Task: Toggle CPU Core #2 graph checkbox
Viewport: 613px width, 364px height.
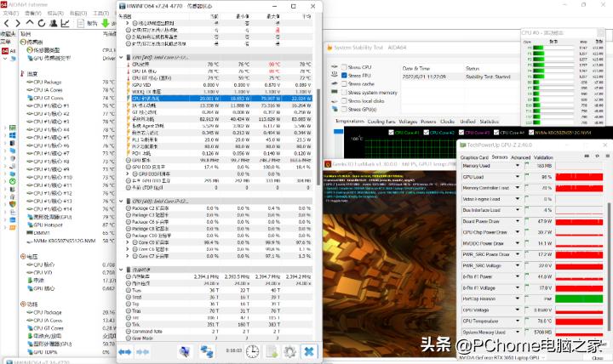Action: [427, 133]
